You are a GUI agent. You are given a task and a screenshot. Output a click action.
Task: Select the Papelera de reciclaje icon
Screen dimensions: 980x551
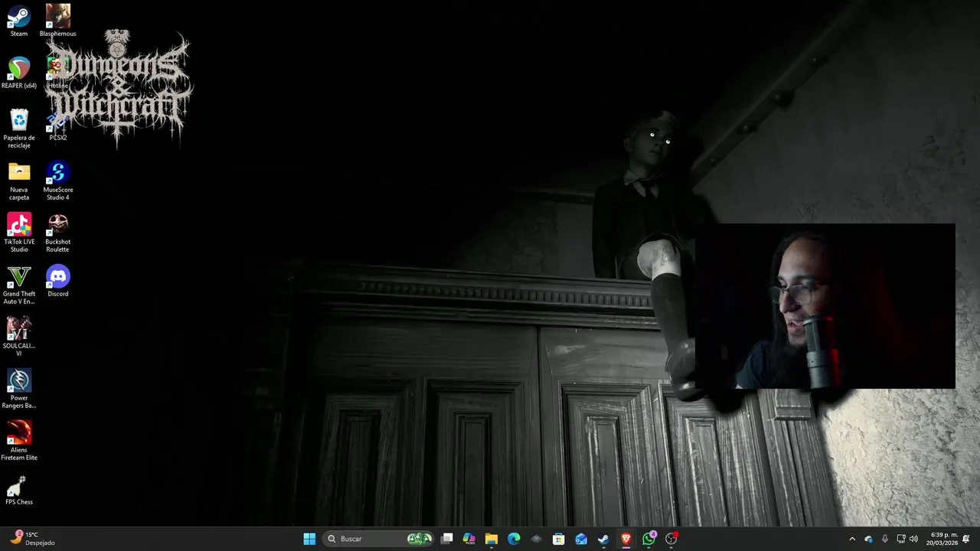click(x=19, y=129)
